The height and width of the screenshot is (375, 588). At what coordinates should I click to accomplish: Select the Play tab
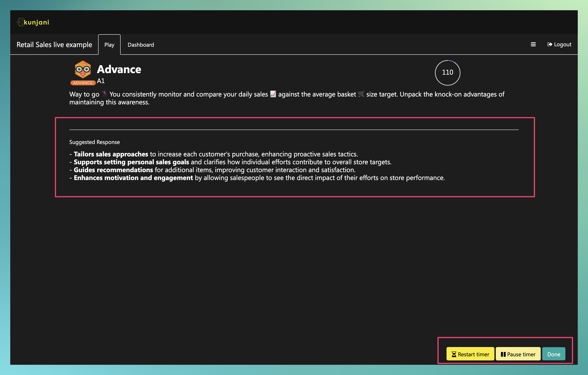click(109, 45)
